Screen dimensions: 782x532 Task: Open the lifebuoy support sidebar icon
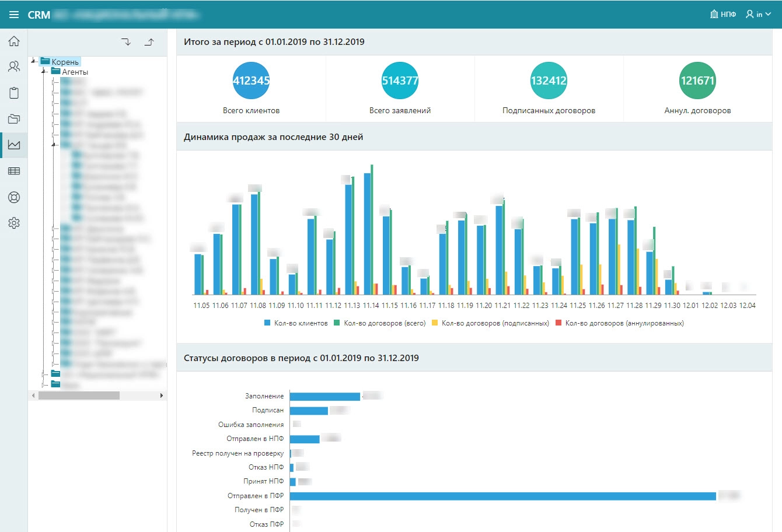point(14,197)
